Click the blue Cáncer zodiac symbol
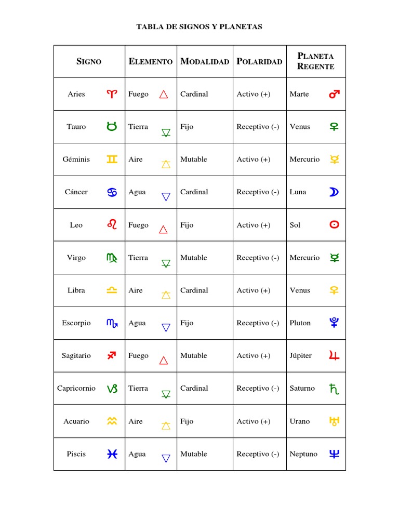This screenshot has width=399, height=532. click(x=112, y=192)
